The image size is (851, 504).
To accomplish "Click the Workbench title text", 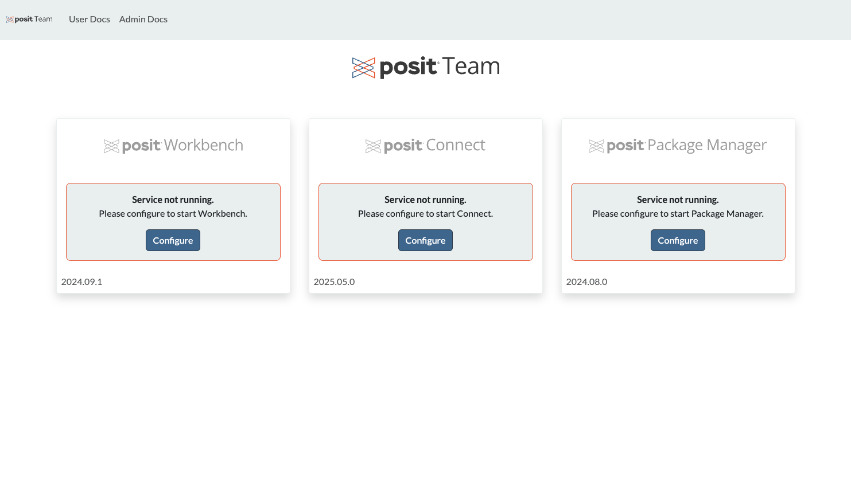I will (204, 145).
